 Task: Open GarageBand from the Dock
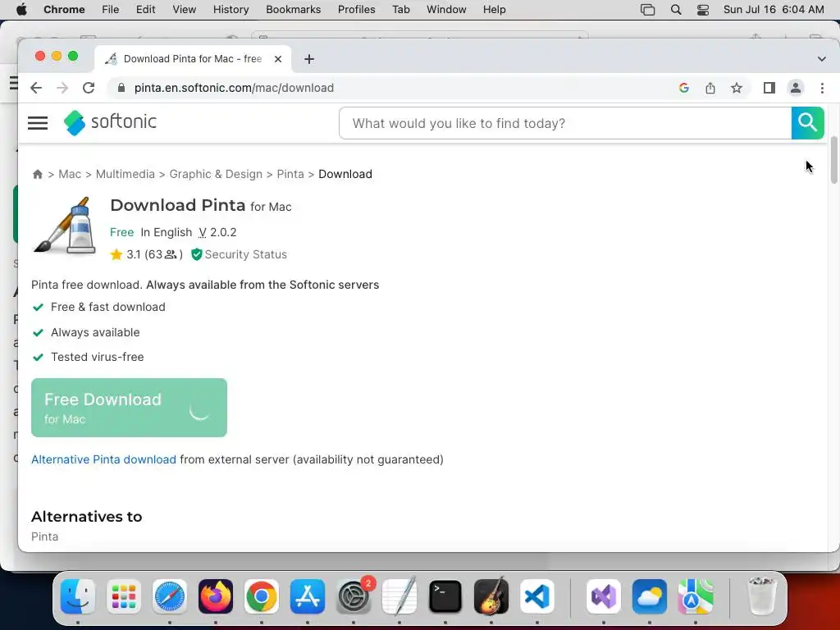[x=491, y=596]
